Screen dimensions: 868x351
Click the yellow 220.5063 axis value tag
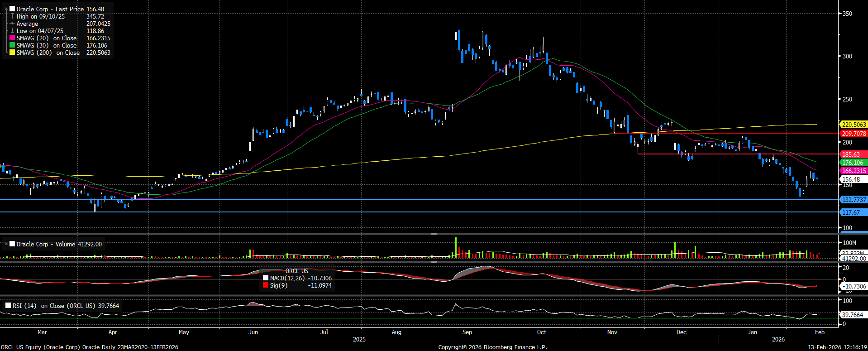coord(854,125)
